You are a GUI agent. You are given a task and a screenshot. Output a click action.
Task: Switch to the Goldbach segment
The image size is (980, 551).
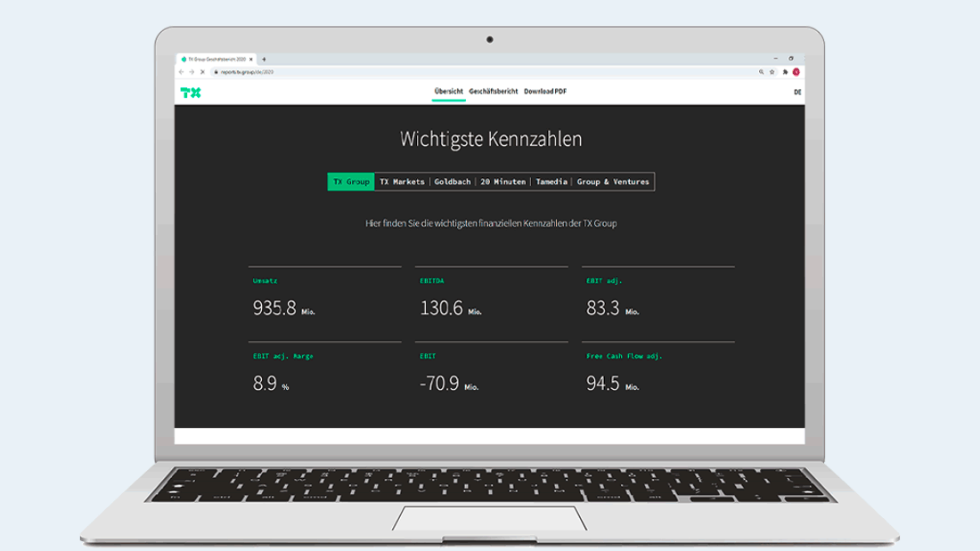452,182
